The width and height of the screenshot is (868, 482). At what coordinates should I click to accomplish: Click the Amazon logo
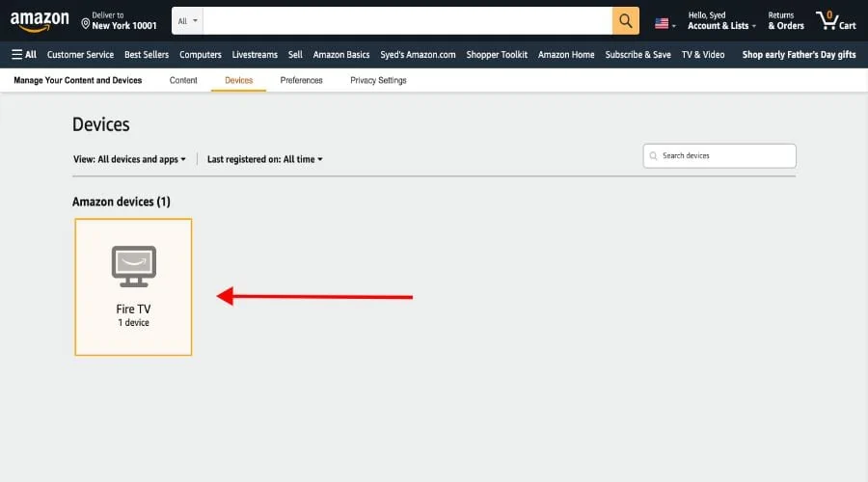(40, 21)
